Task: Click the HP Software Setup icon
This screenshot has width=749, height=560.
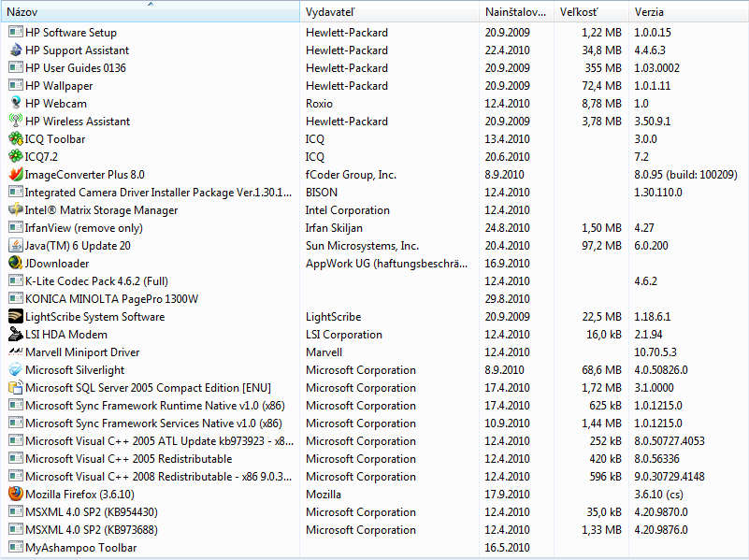Action: click(x=16, y=33)
